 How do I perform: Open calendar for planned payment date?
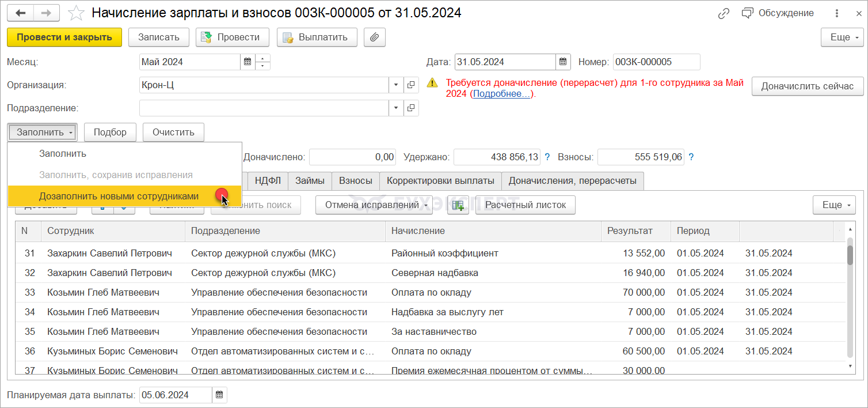[219, 395]
